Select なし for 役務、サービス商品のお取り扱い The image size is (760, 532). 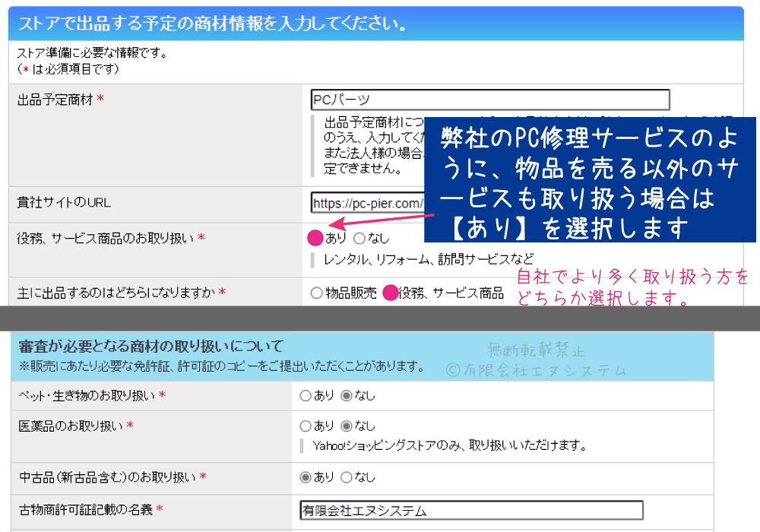tap(359, 239)
